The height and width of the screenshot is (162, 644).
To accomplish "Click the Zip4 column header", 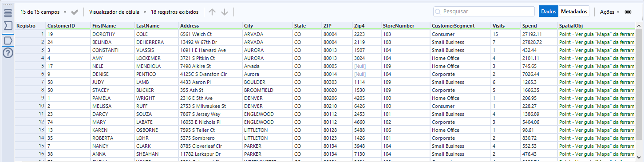I will point(367,26).
